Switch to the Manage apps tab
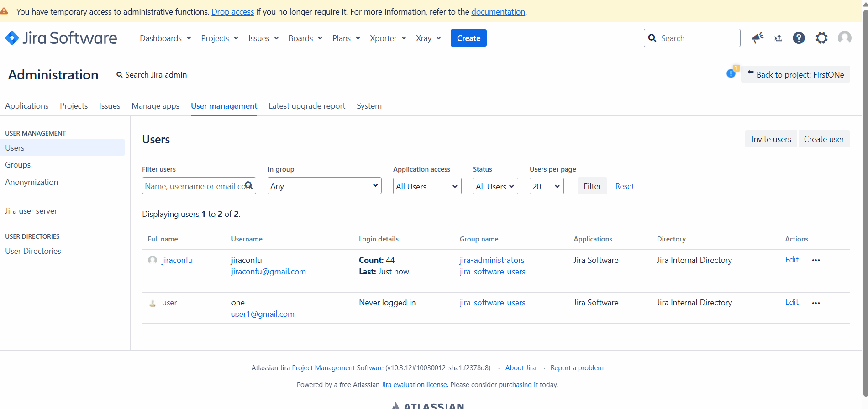Screen dimensions: 868x409 (155, 106)
